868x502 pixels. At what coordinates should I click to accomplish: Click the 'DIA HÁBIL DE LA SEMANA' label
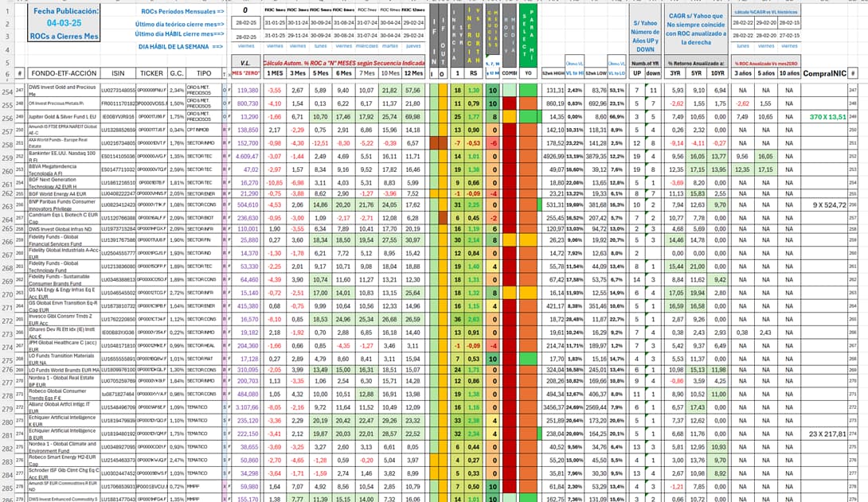(181, 47)
